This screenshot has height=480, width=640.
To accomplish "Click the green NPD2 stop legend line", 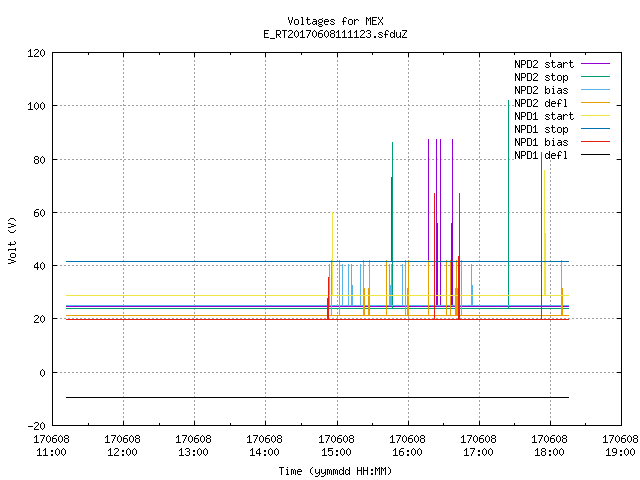I will pyautogui.click(x=596, y=77).
